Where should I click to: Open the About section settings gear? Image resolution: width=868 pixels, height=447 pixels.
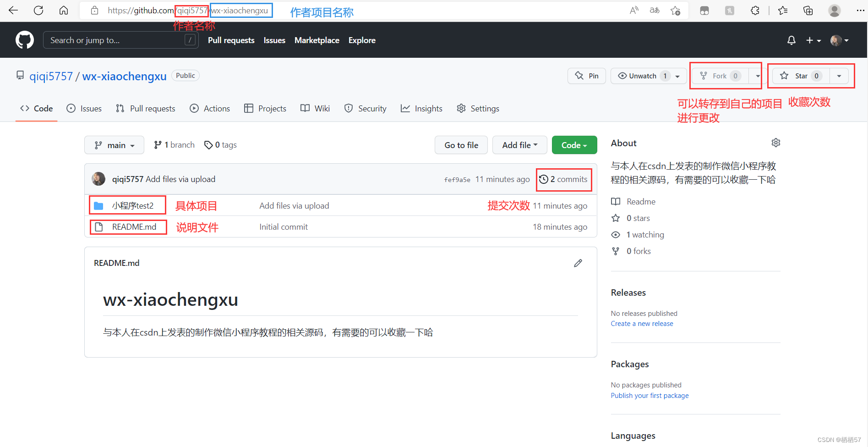(775, 143)
